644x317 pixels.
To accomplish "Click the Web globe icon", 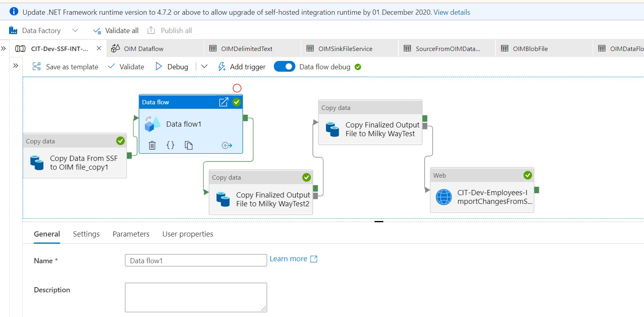I will 444,197.
